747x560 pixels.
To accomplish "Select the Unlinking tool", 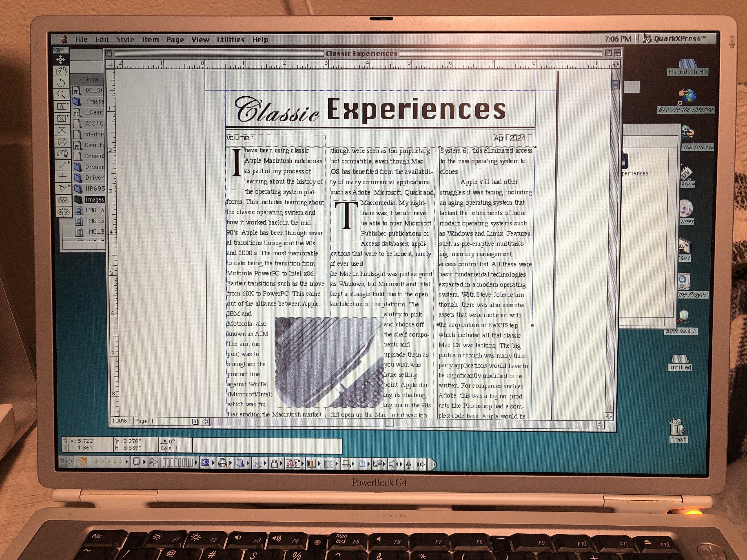I will coord(64,212).
